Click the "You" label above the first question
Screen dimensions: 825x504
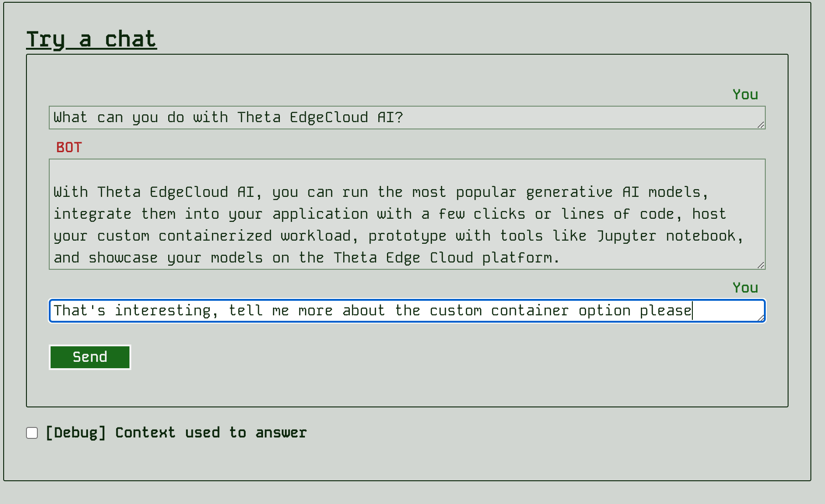click(x=745, y=94)
